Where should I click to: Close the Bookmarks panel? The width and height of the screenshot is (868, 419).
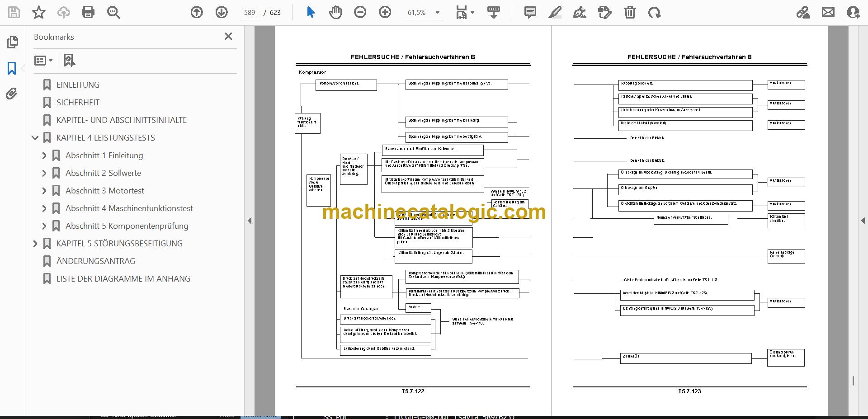(x=228, y=36)
